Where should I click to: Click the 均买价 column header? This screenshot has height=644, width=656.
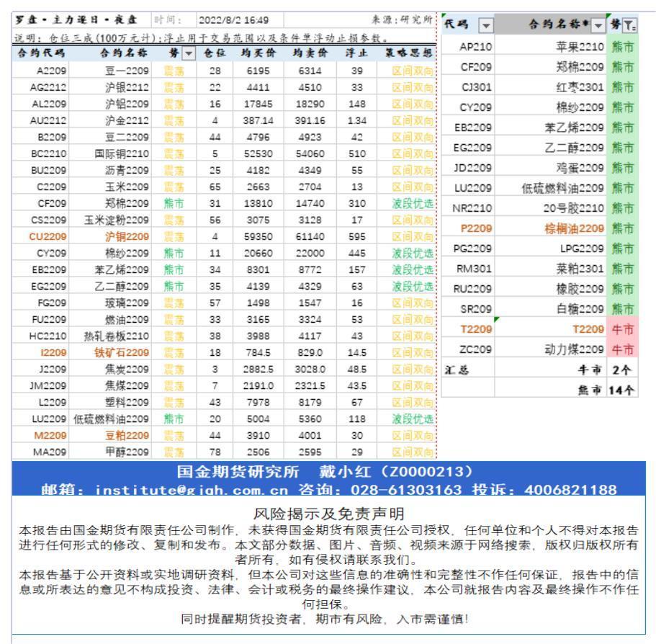(258, 53)
